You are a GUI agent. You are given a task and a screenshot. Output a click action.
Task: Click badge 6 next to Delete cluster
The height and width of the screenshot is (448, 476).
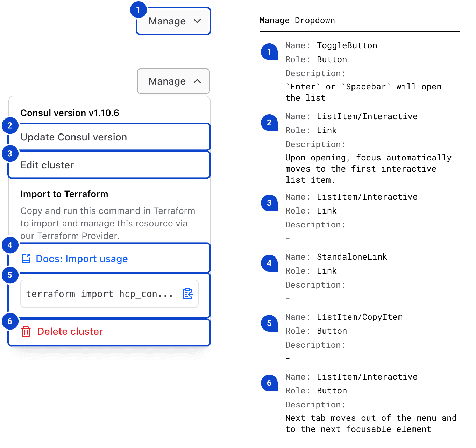[10, 321]
